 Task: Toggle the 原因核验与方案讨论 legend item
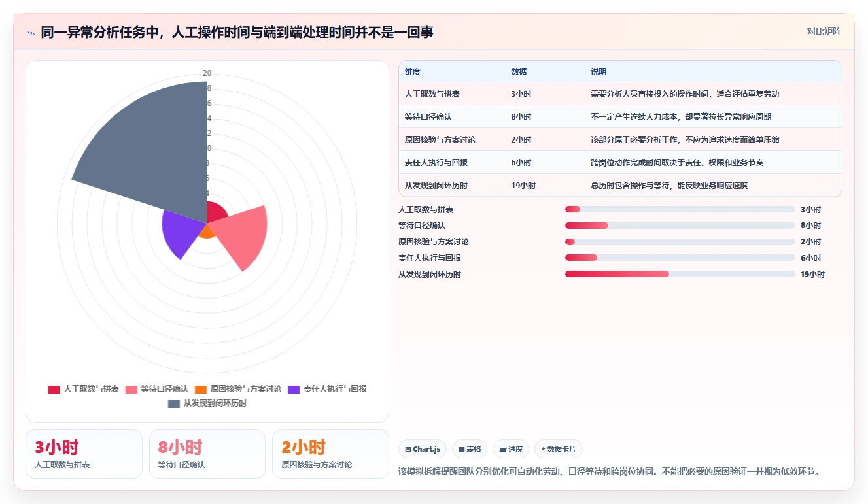[238, 389]
